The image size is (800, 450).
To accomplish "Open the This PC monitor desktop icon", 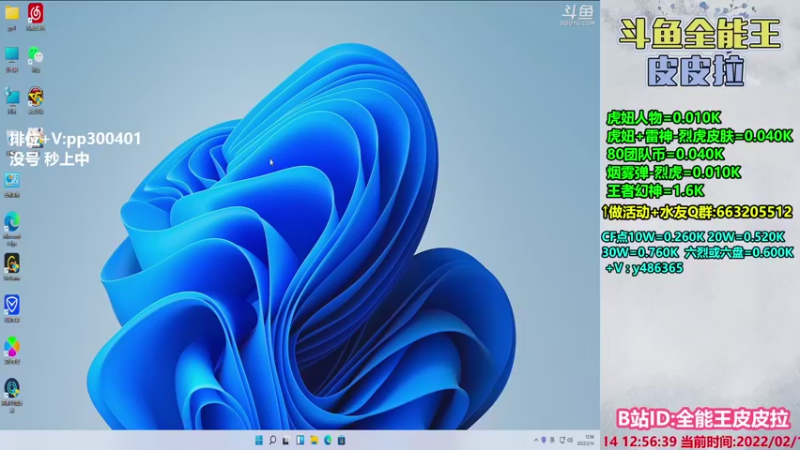I will coord(12,58).
